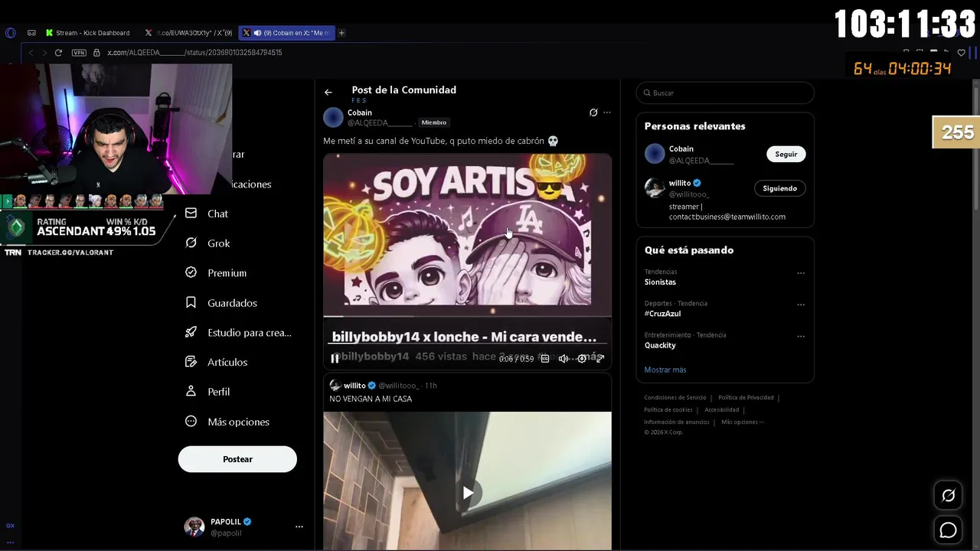The width and height of the screenshot is (980, 551).
Task: Open Accesibilidad footer link
Action: point(721,410)
